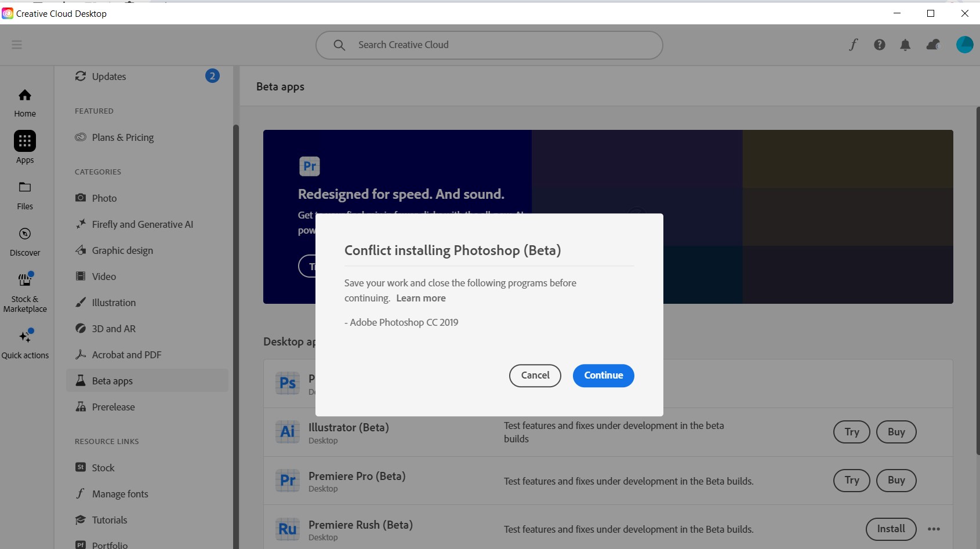Open Stock & Marketplace

click(25, 292)
